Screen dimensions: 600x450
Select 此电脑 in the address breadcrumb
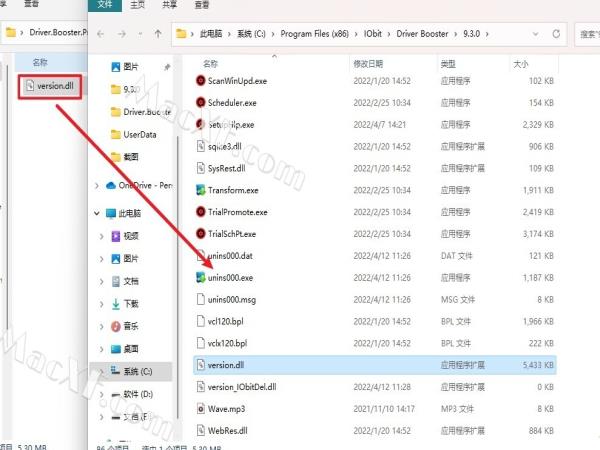point(211,34)
